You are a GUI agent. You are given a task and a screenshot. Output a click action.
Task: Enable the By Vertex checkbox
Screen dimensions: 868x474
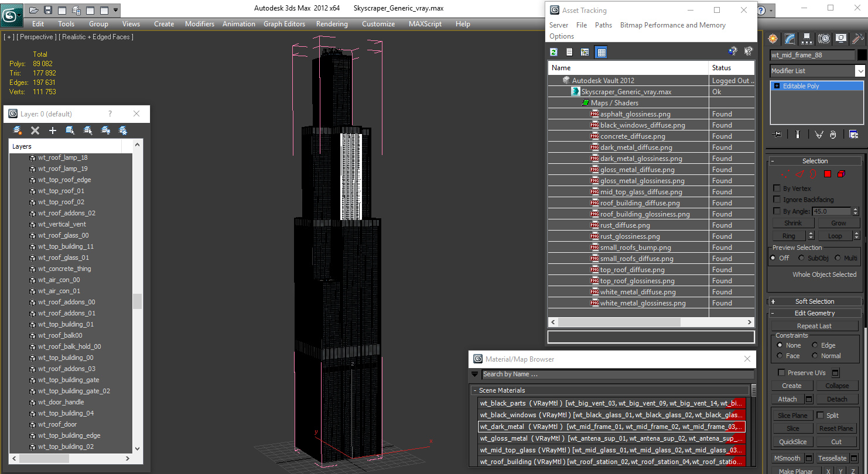click(777, 188)
